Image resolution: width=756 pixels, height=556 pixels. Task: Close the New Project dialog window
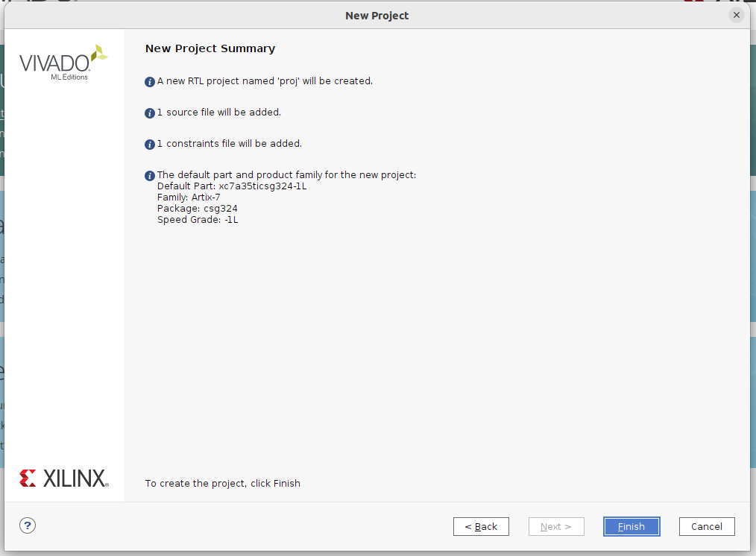[737, 15]
